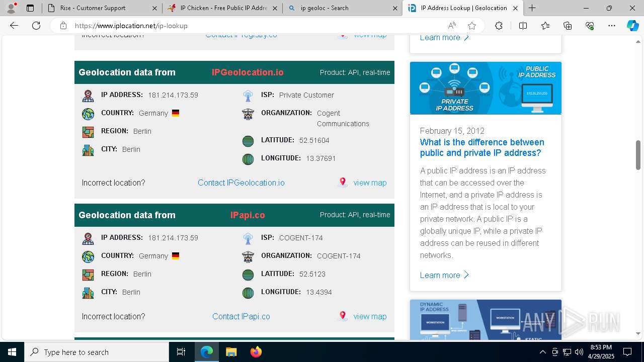Open the IPGeolocation.io provider heading link

(x=248, y=72)
